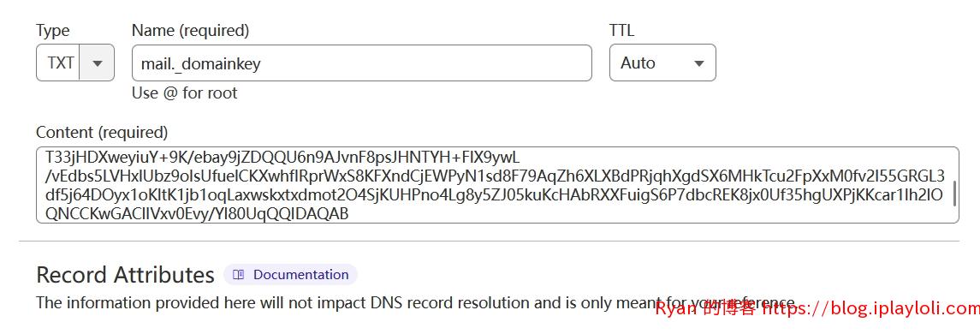Click the TTL dropdown caret arrow
This screenshot has height=334, width=980.
pyautogui.click(x=699, y=63)
